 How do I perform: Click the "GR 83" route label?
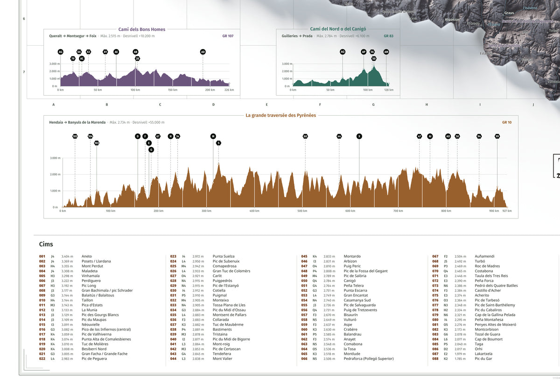(389, 36)
